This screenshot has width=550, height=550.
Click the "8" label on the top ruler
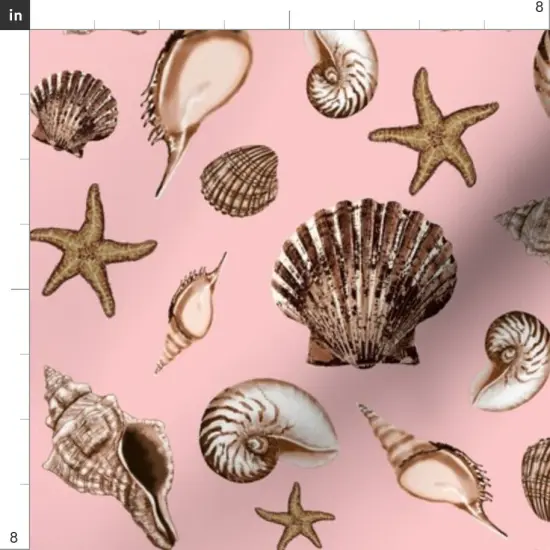pos(539,7)
